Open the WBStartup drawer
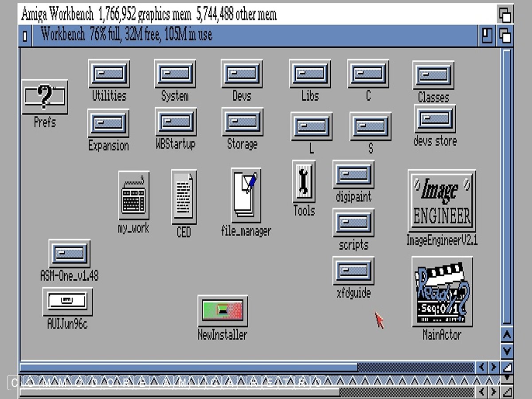This screenshot has height=399, width=532. [176, 122]
